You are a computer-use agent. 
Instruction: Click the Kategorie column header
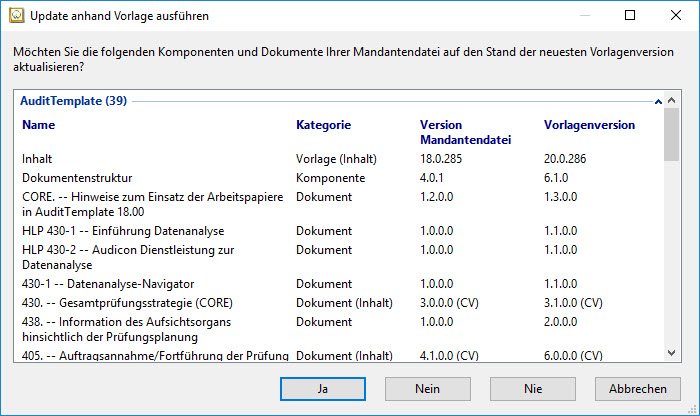point(323,125)
